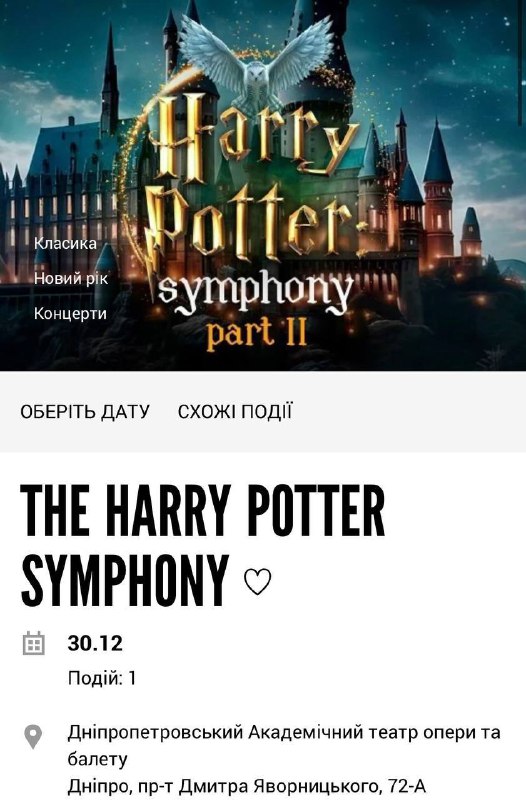
Task: Click the white owl on poster
Action: click(x=257, y=61)
